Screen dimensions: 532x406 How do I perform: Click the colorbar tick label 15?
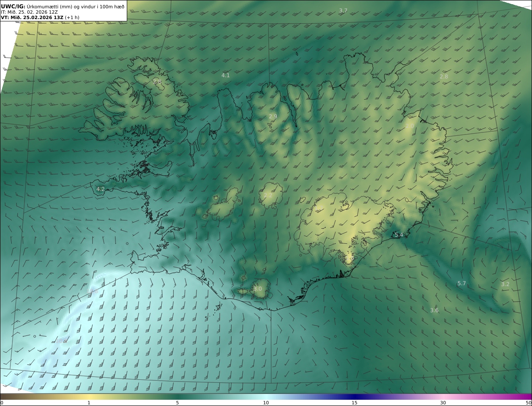point(355,403)
